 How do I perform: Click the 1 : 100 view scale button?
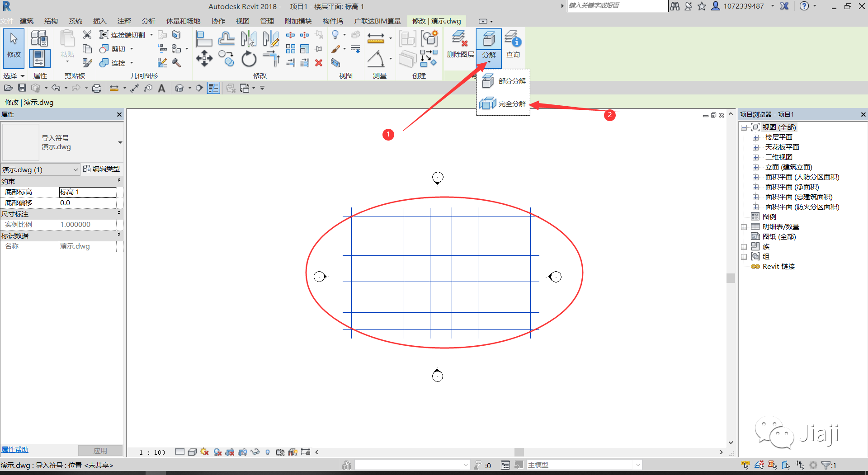[152, 452]
